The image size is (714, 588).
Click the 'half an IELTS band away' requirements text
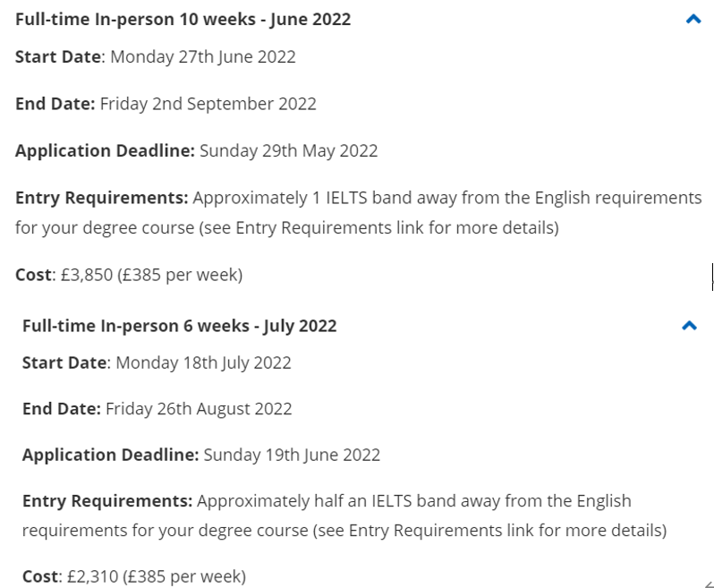pyautogui.click(x=407, y=501)
